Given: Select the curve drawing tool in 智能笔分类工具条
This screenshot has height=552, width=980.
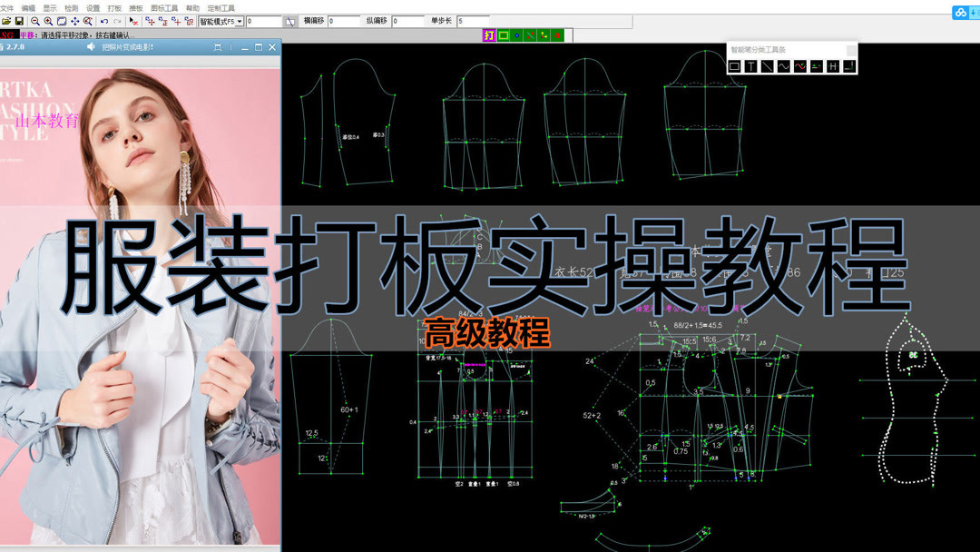Looking at the screenshot, I should pos(784,65).
